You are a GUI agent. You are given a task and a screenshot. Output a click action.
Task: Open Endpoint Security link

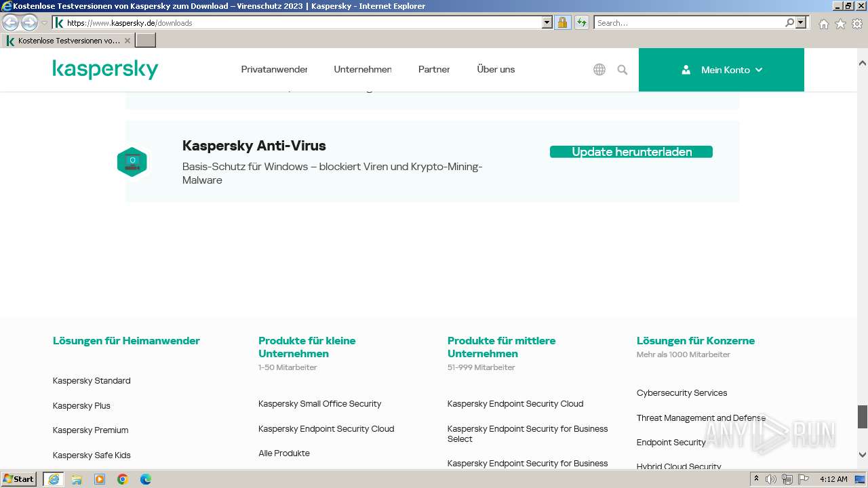671,443
